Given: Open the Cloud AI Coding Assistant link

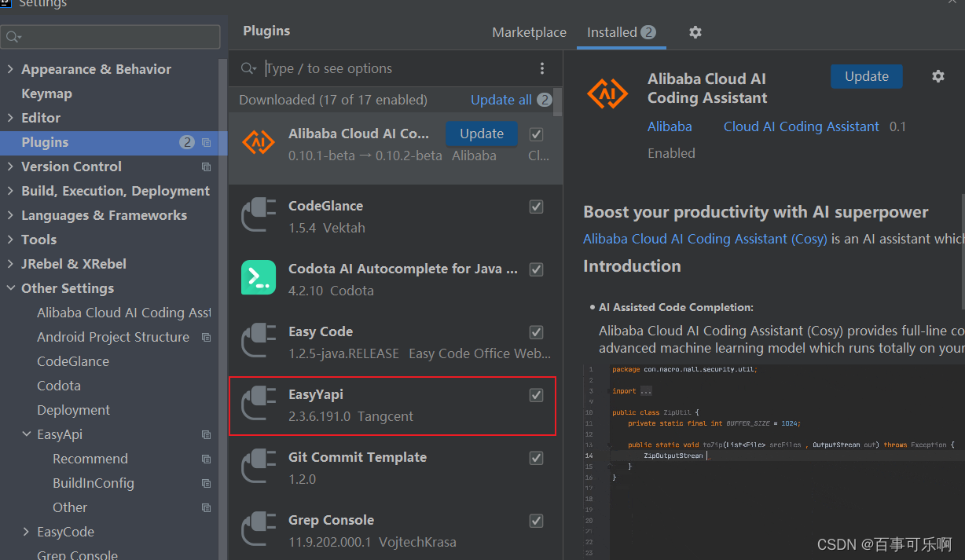Looking at the screenshot, I should pos(802,126).
